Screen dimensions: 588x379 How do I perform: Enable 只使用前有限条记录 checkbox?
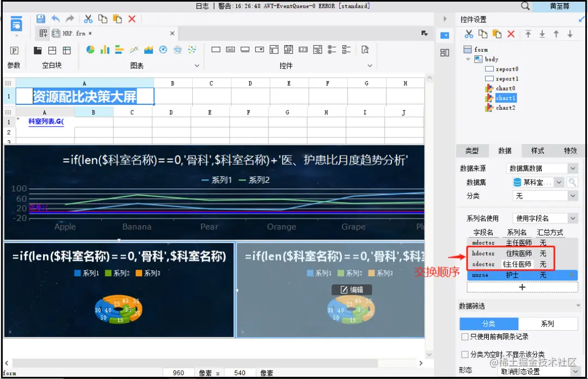click(x=465, y=337)
